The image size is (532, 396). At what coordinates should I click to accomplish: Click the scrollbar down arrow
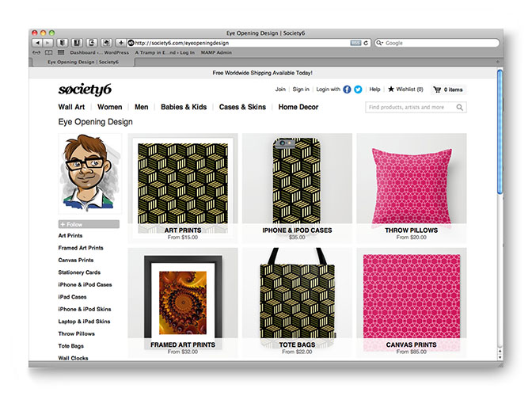(500, 357)
